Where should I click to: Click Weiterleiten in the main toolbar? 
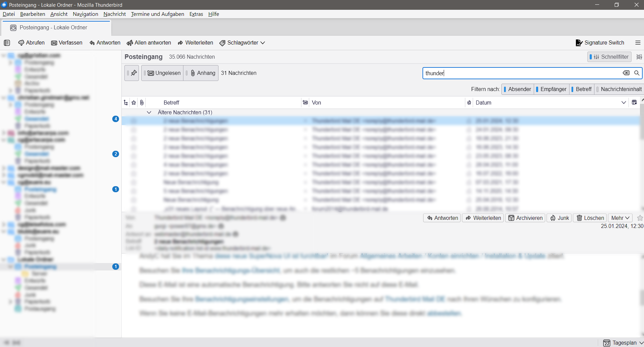coord(196,43)
